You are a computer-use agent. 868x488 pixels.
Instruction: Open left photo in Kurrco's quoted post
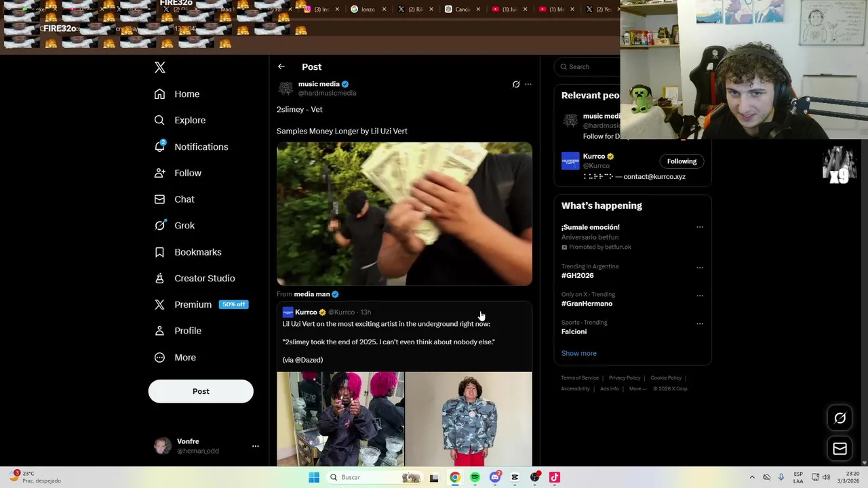(340, 419)
